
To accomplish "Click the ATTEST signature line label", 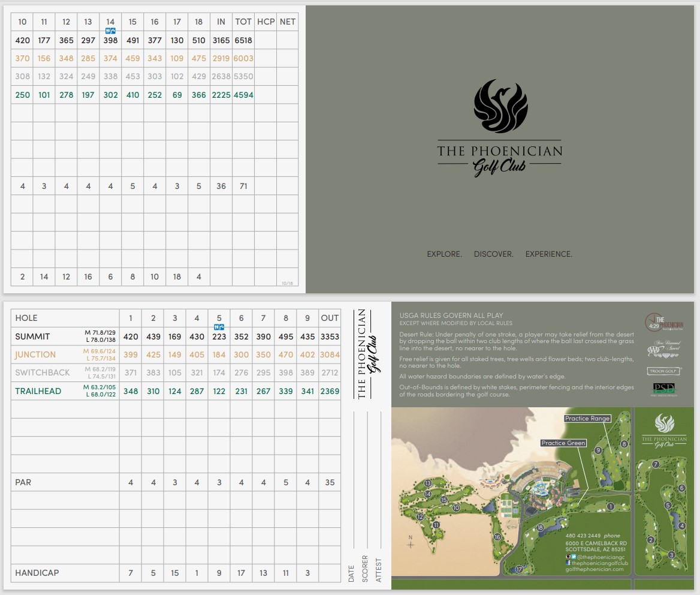I will (379, 570).
